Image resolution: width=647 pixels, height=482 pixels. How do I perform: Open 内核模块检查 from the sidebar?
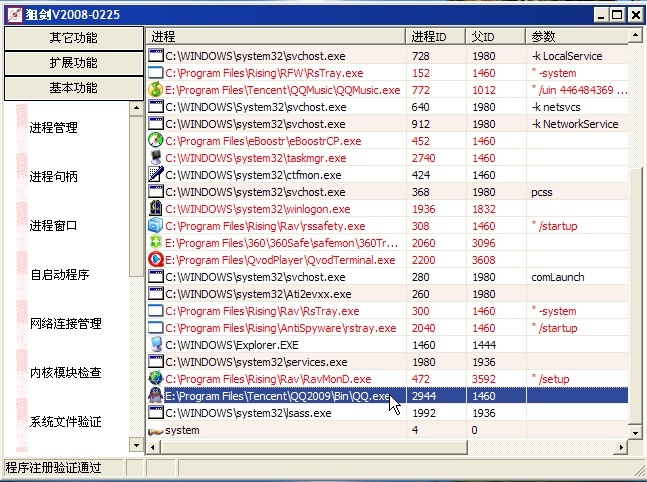pyautogui.click(x=66, y=373)
